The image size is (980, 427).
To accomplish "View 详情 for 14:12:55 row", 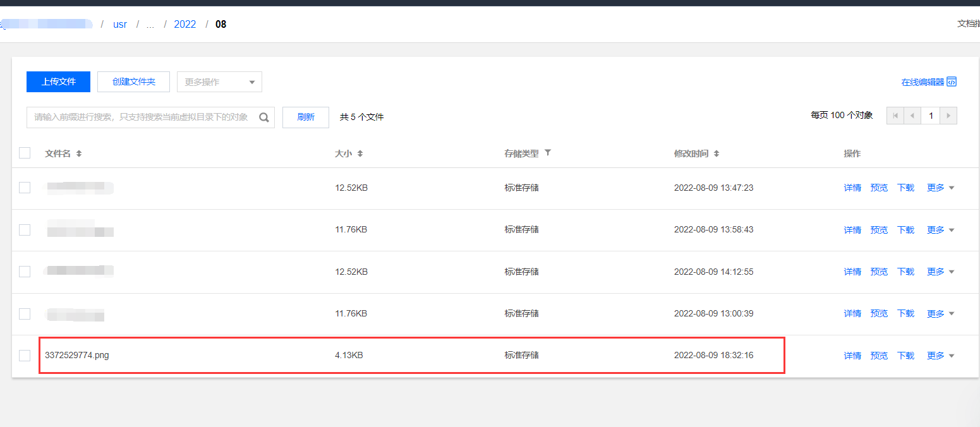I will (852, 272).
